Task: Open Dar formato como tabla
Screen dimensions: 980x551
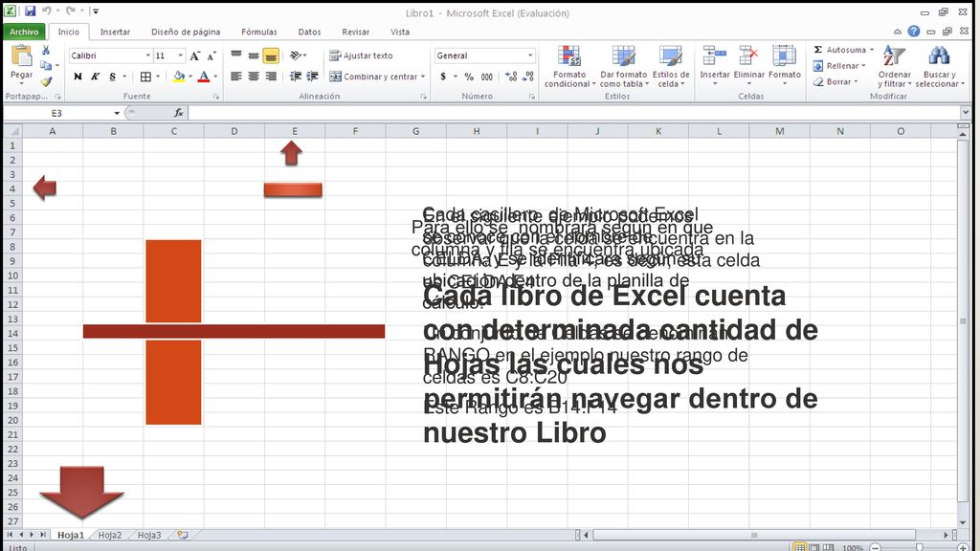Action: click(623, 66)
